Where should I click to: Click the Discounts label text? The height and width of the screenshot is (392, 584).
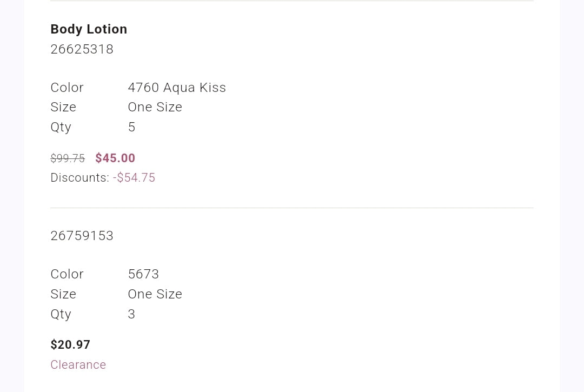tap(79, 178)
